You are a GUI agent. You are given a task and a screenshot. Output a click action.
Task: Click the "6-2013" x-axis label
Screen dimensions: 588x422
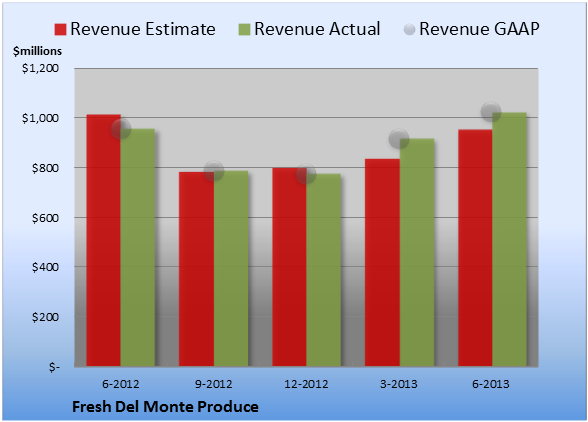491,384
